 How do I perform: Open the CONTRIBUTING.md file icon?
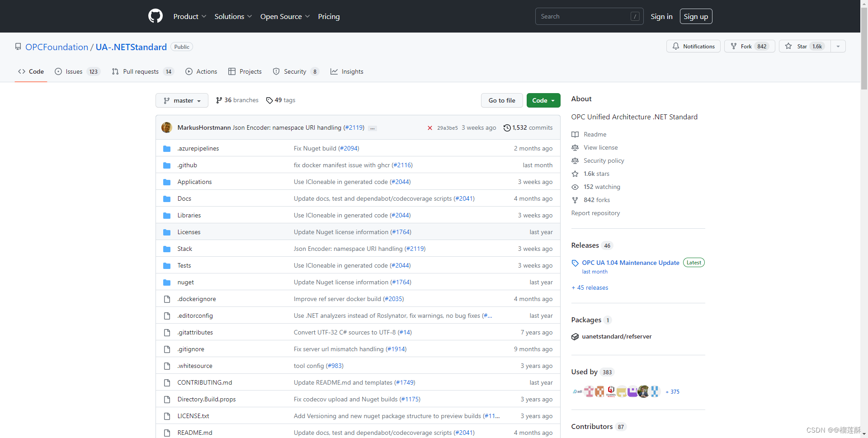coord(167,383)
